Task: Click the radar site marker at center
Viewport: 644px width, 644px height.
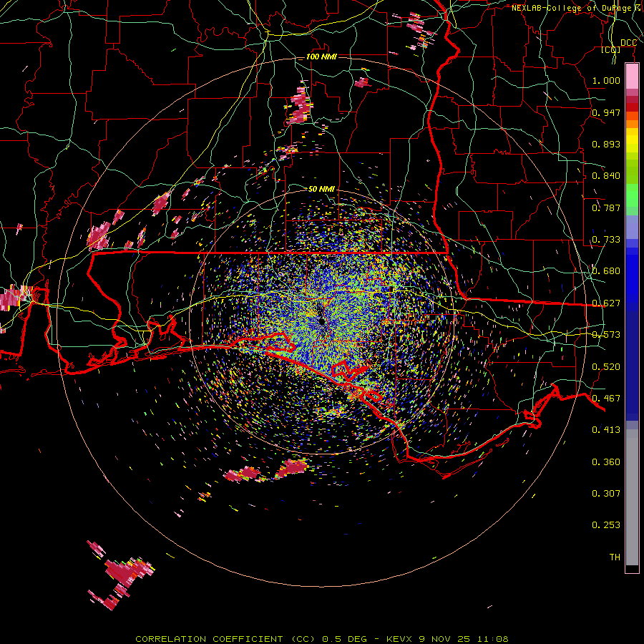Action: coord(321,321)
